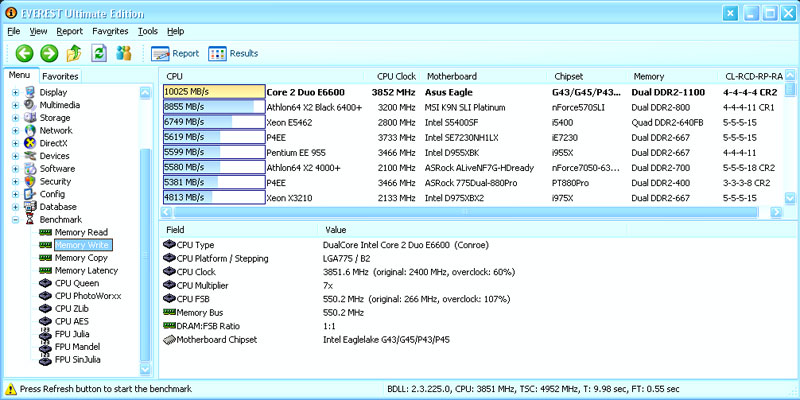Select the Multimedia icon in tree
800x400 pixels.
tap(30, 105)
